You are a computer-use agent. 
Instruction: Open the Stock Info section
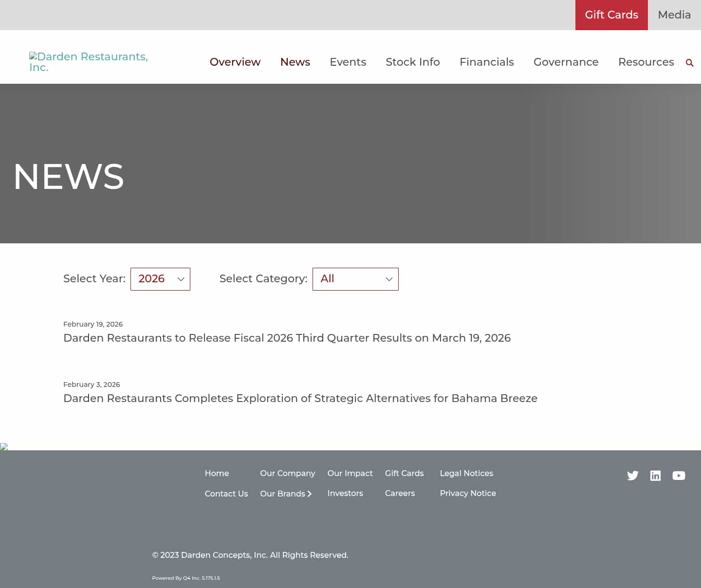[x=412, y=62]
